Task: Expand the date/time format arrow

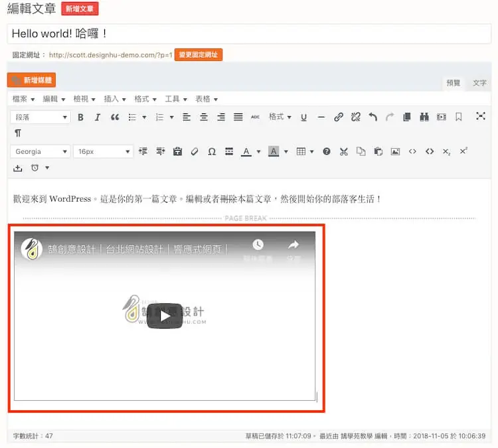Action: tap(47, 168)
